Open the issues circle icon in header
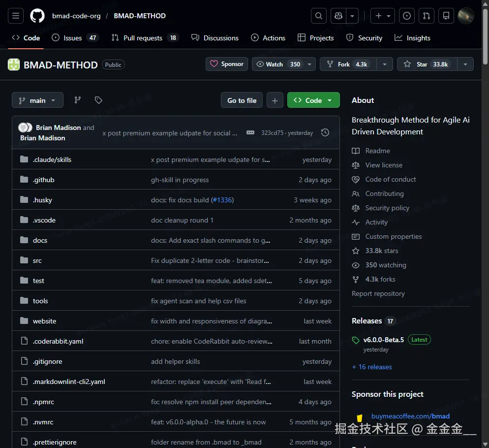 (x=407, y=16)
